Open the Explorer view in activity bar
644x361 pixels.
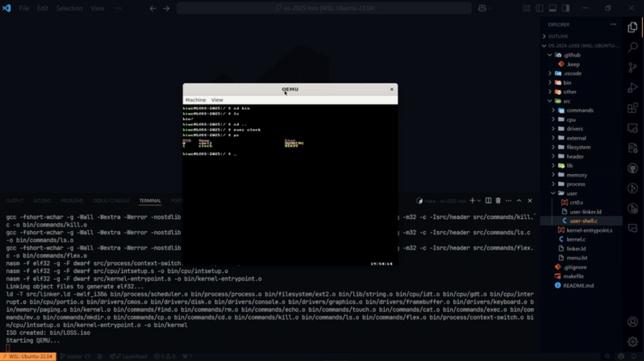(x=632, y=27)
